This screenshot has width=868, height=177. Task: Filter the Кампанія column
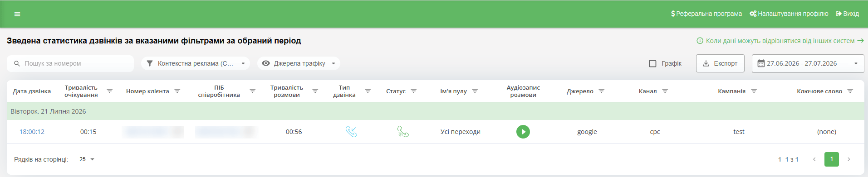[x=754, y=91]
